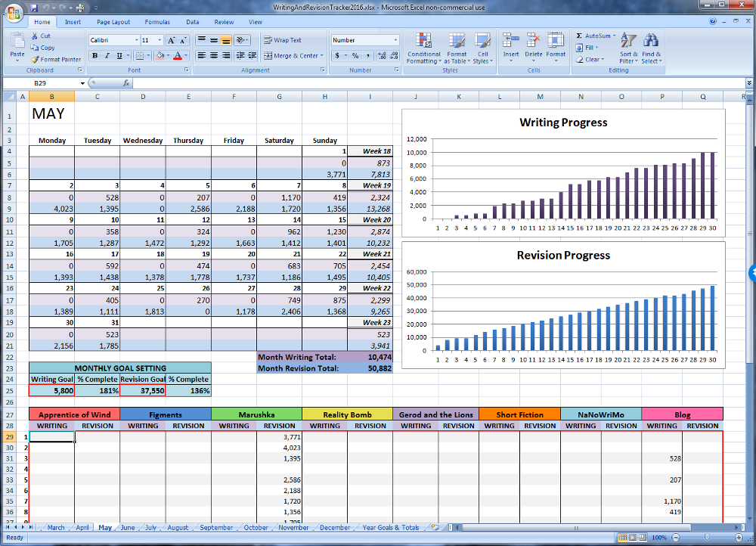Center-align the cell contents
Image resolution: width=756 pixels, height=546 pixels.
point(213,55)
